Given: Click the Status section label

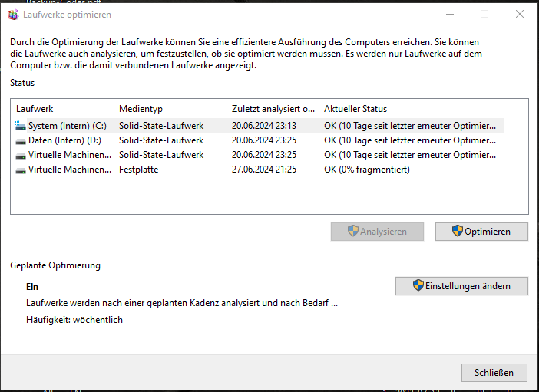Looking at the screenshot, I should coord(22,83).
